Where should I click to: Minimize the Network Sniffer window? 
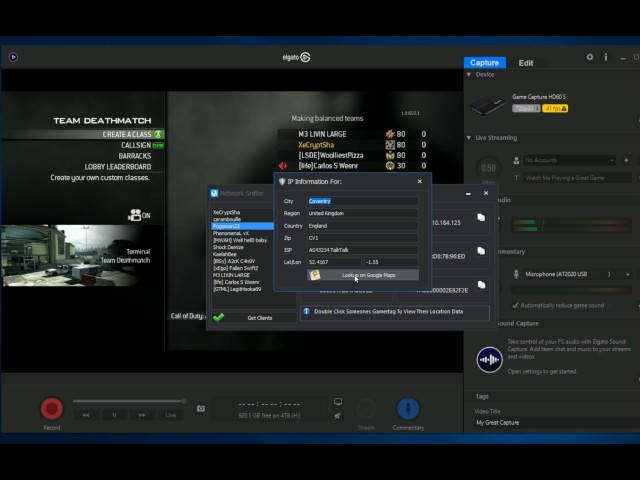click(468, 193)
